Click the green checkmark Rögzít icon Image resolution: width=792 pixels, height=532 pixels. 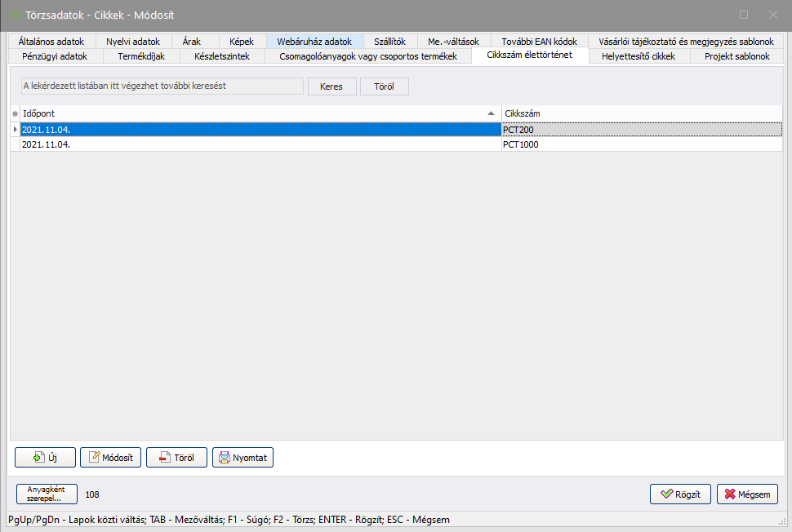click(666, 494)
